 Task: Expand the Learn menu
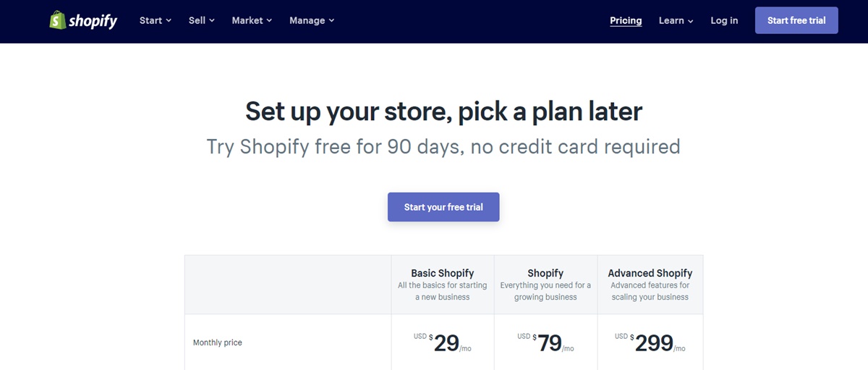[x=676, y=20]
